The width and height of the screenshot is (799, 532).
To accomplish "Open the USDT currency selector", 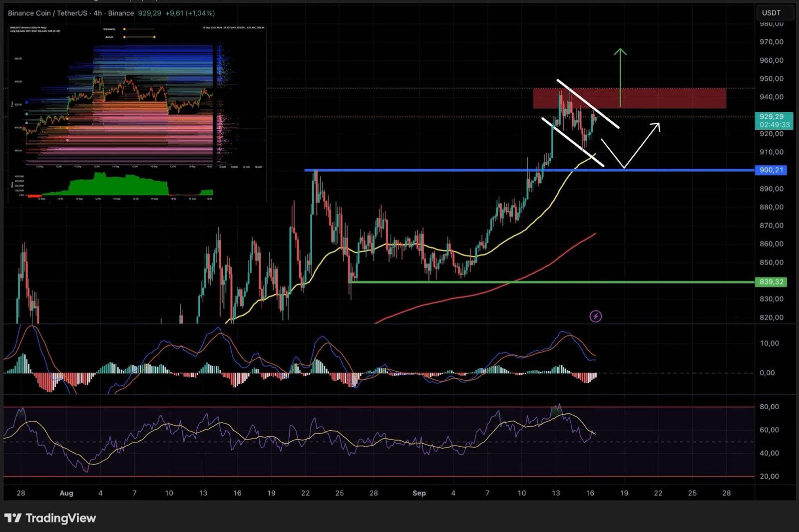I will pos(775,13).
